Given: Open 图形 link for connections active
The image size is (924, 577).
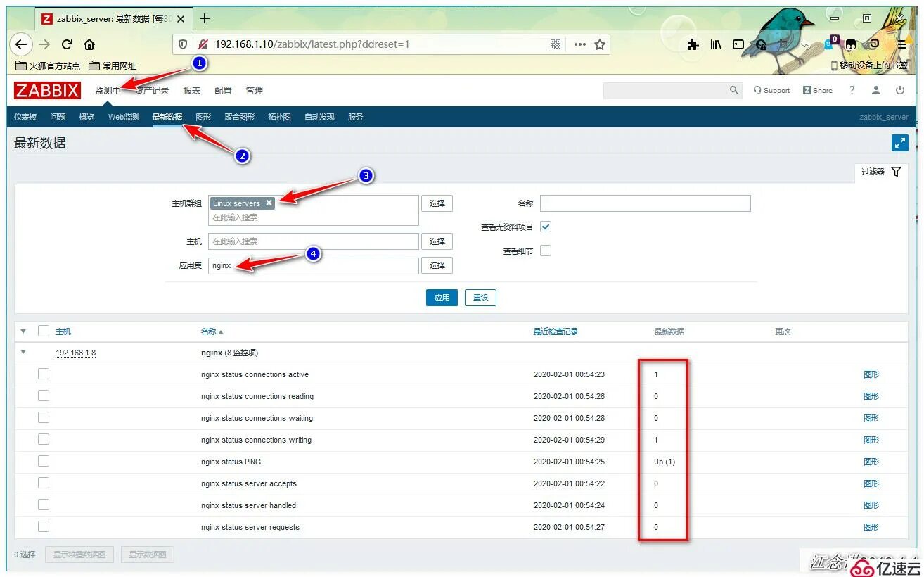Looking at the screenshot, I should click(x=871, y=374).
